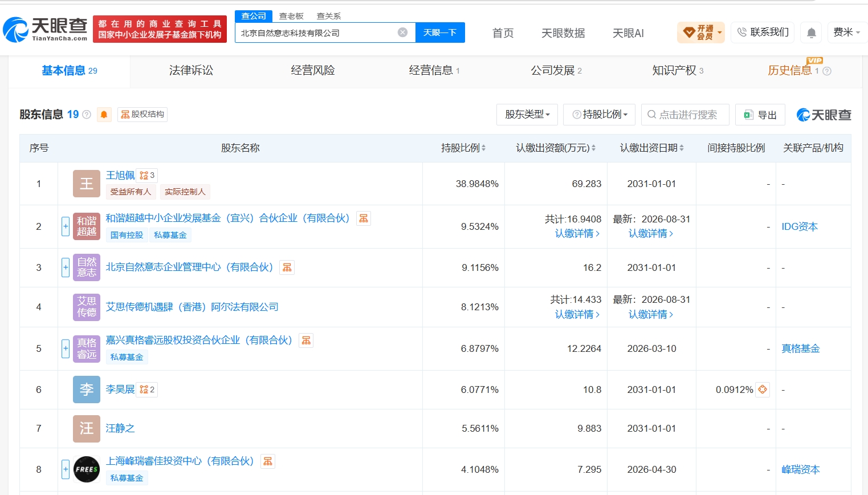Open shareholder 王旭佩 link
This screenshot has width=868, height=495.
(120, 175)
